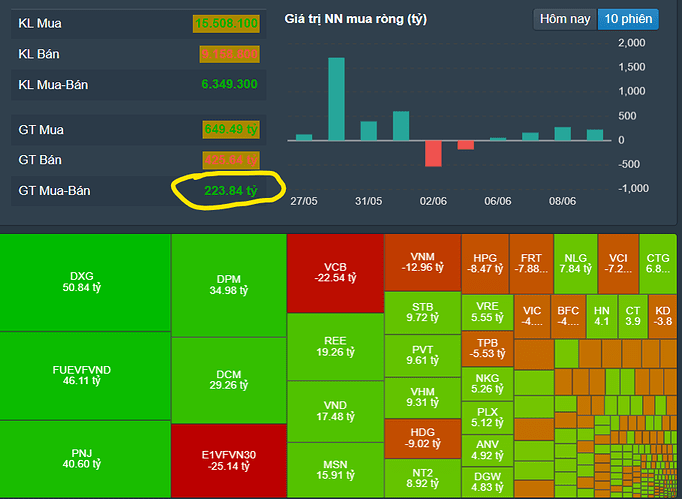This screenshot has height=499, width=682.
Task: Switch to the Hôm nay tab
Action: 565,19
